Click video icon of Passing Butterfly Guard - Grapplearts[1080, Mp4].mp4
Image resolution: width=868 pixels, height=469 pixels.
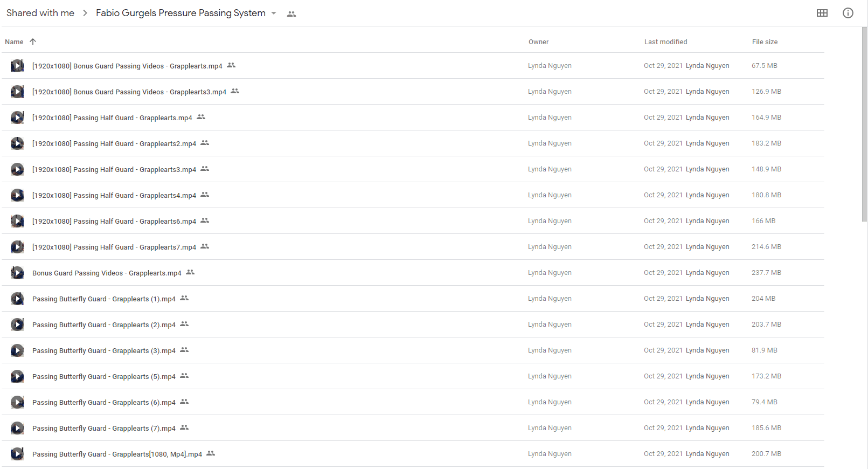click(17, 454)
